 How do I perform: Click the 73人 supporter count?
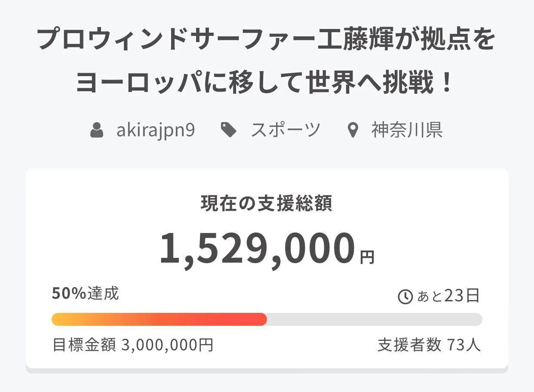[463, 345]
